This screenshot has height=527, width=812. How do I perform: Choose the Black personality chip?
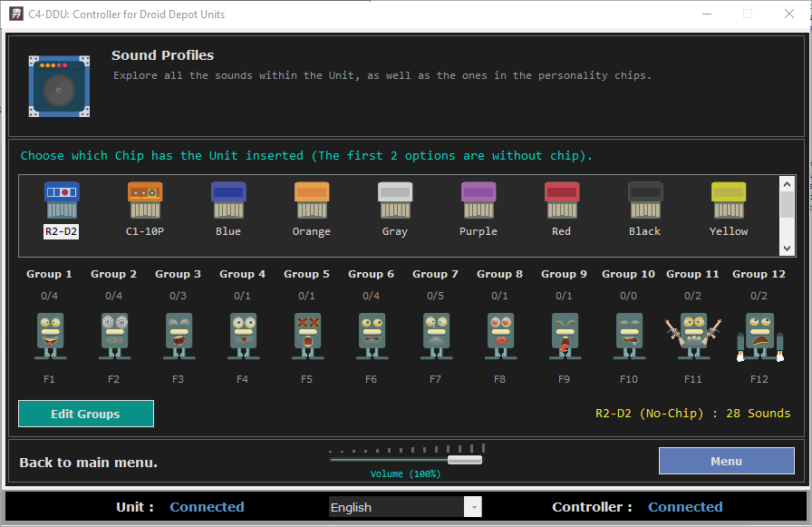(x=645, y=200)
